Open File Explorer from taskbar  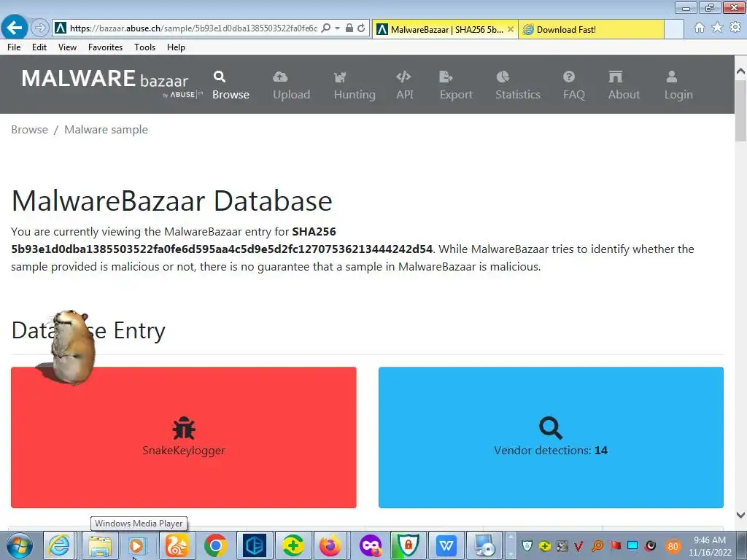pos(99,545)
